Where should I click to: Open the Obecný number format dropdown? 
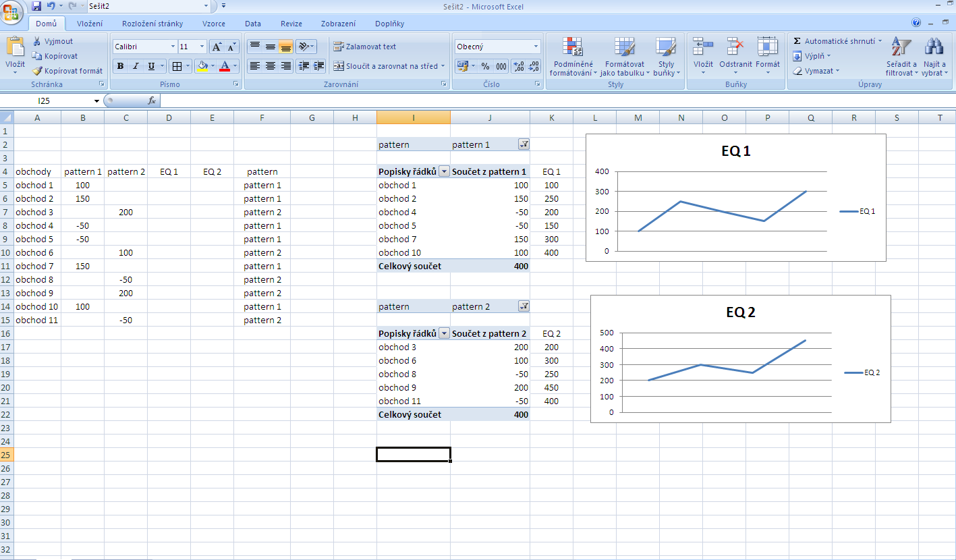pos(536,47)
